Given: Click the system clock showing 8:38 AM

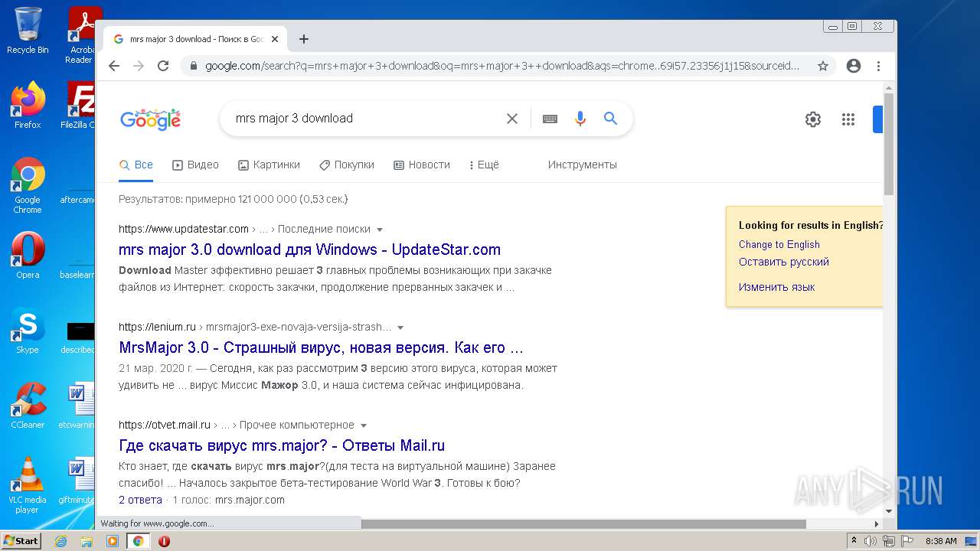Looking at the screenshot, I should click(x=941, y=541).
